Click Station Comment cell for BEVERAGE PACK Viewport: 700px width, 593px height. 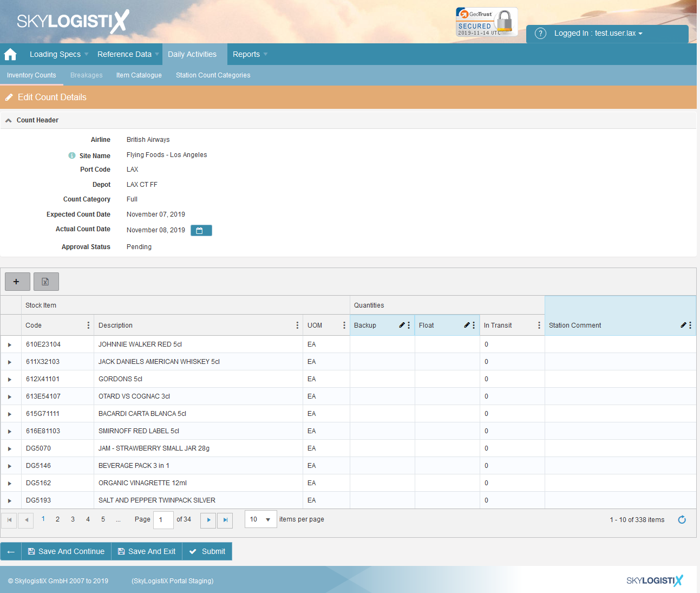620,466
